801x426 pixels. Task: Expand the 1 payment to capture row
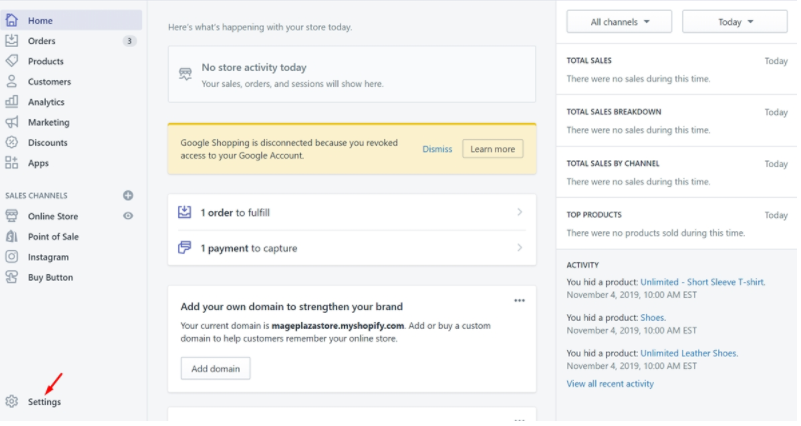pos(519,247)
